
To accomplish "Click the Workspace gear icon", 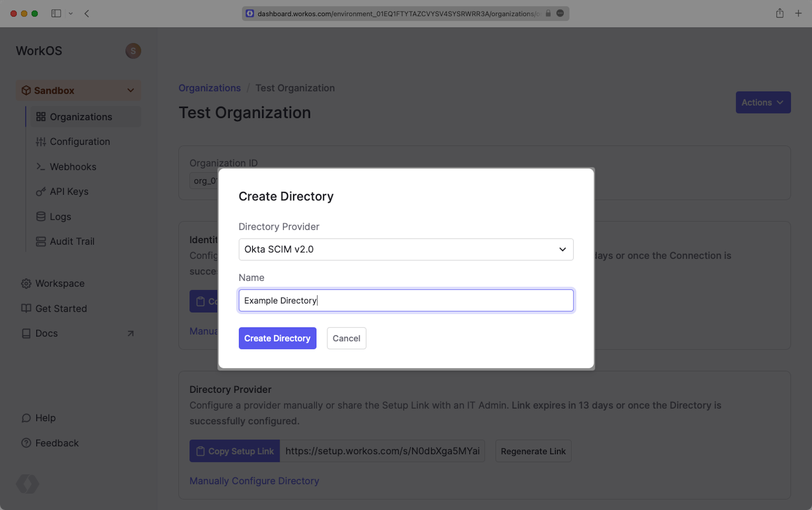I will (26, 284).
